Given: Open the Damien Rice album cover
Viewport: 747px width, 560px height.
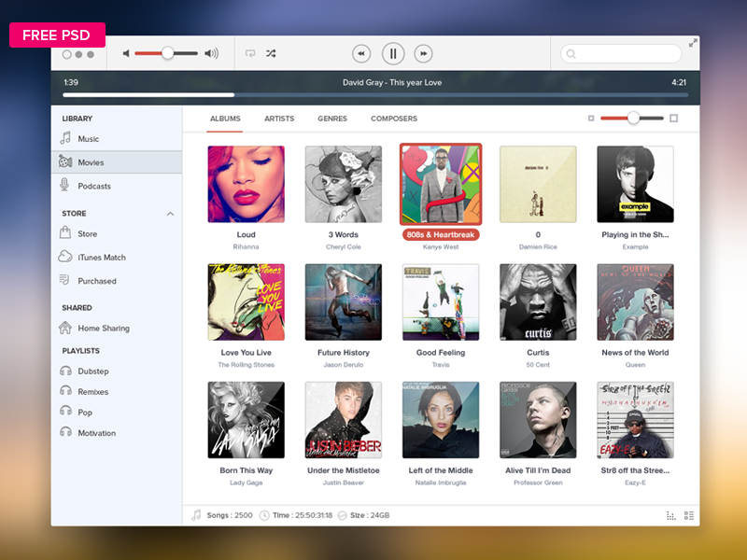Looking at the screenshot, I should pos(538,184).
